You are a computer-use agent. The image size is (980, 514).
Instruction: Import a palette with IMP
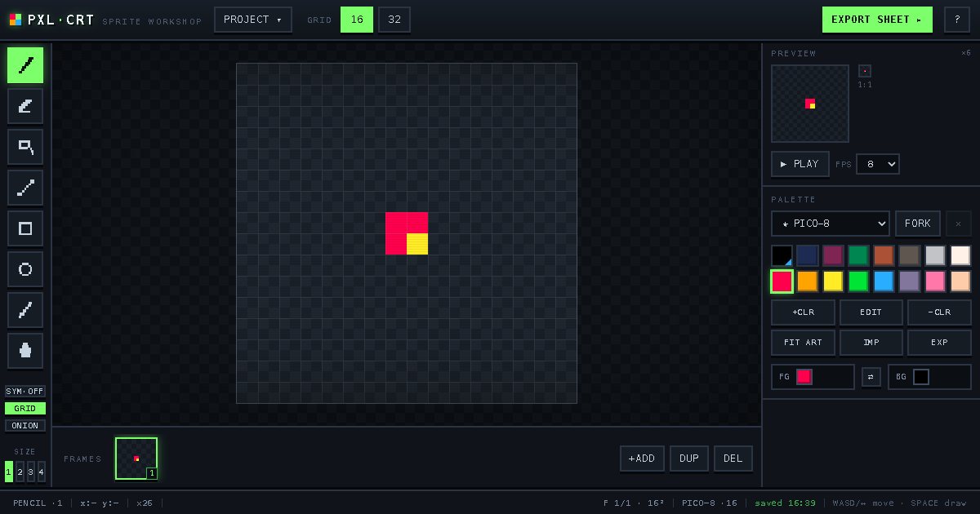pyautogui.click(x=871, y=343)
